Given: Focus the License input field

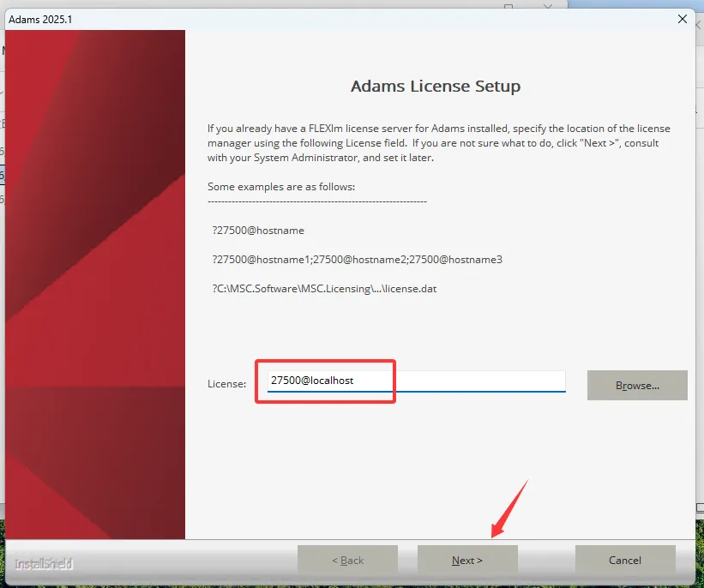Looking at the screenshot, I should click(416, 381).
